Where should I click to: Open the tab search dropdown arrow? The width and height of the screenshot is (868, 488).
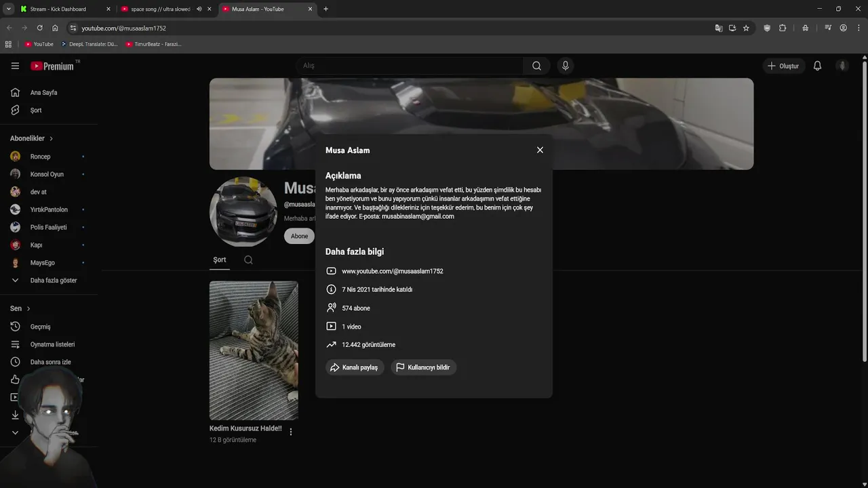(8, 9)
